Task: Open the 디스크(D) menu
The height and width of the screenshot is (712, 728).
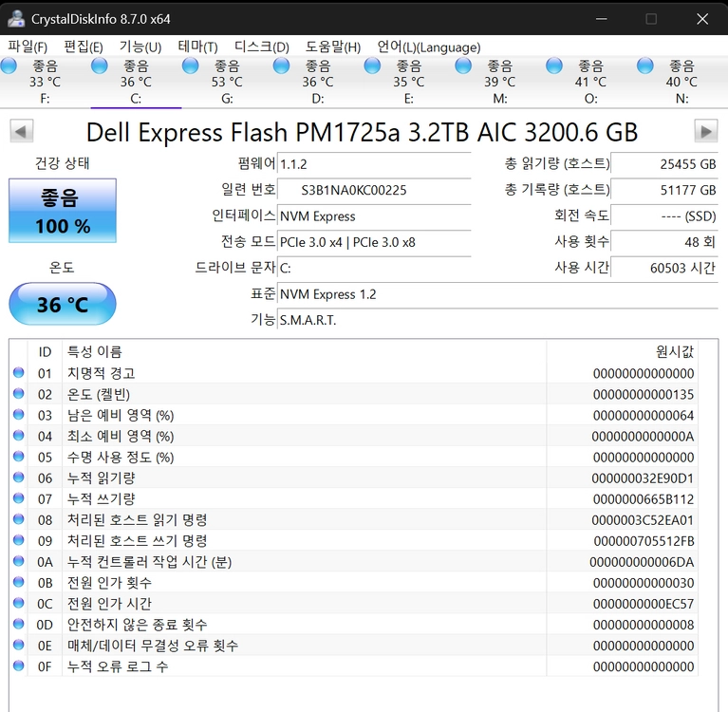Action: click(261, 47)
